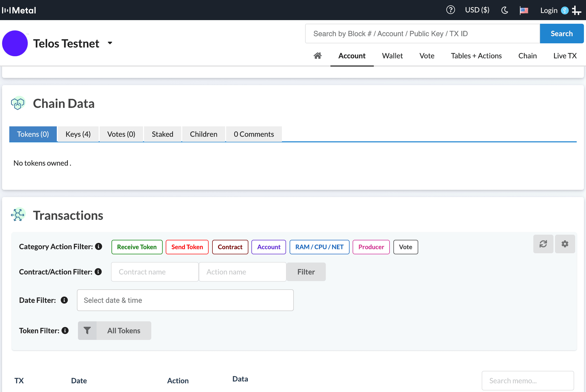
Task: Click the funnel icon in Token Filter
Action: [87, 330]
